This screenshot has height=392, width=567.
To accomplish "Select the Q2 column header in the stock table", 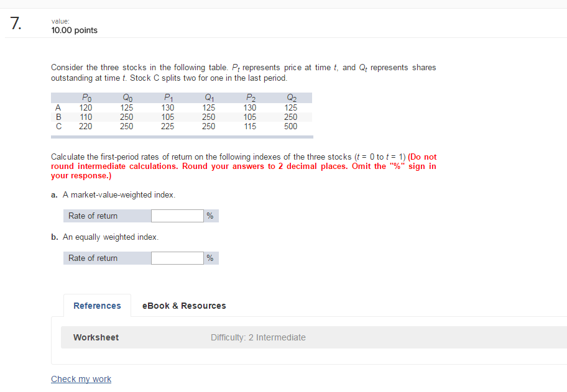I will (x=290, y=98).
